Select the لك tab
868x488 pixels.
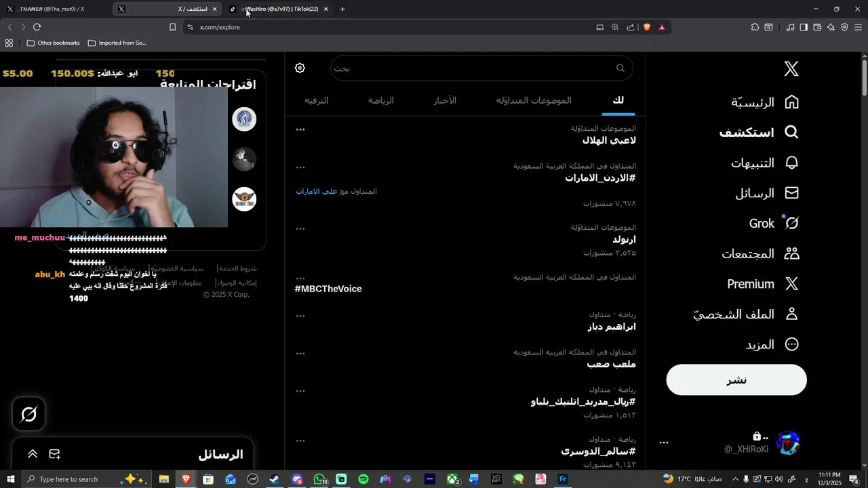618,100
